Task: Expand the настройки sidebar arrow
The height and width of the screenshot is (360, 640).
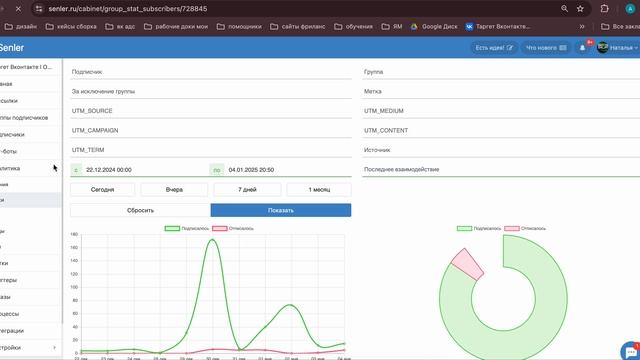Action: [x=55, y=348]
